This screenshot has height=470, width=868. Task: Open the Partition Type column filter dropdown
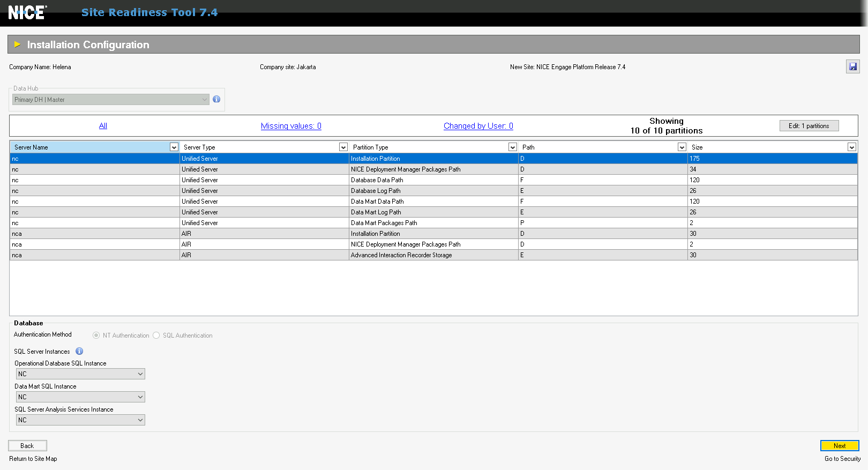pyautogui.click(x=512, y=147)
